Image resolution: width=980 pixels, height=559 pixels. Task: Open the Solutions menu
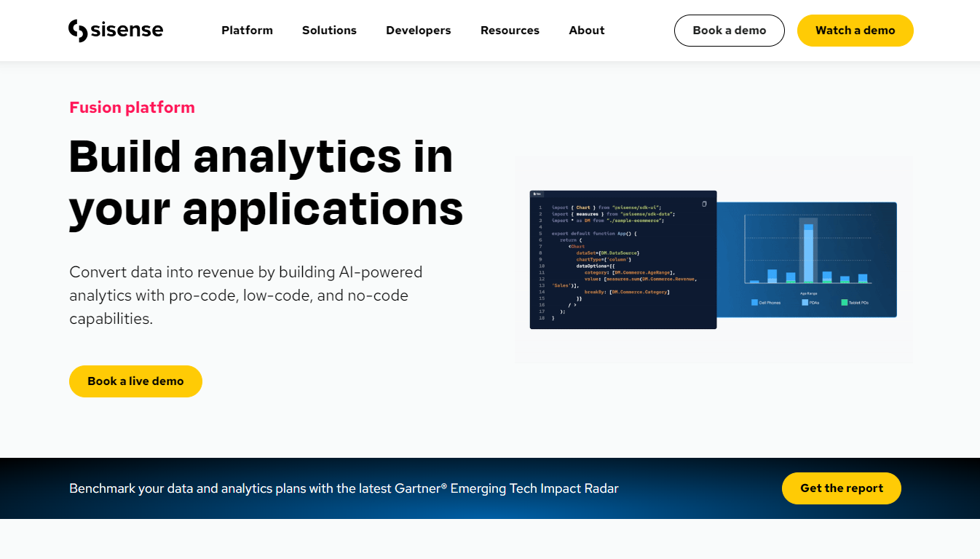click(x=329, y=31)
